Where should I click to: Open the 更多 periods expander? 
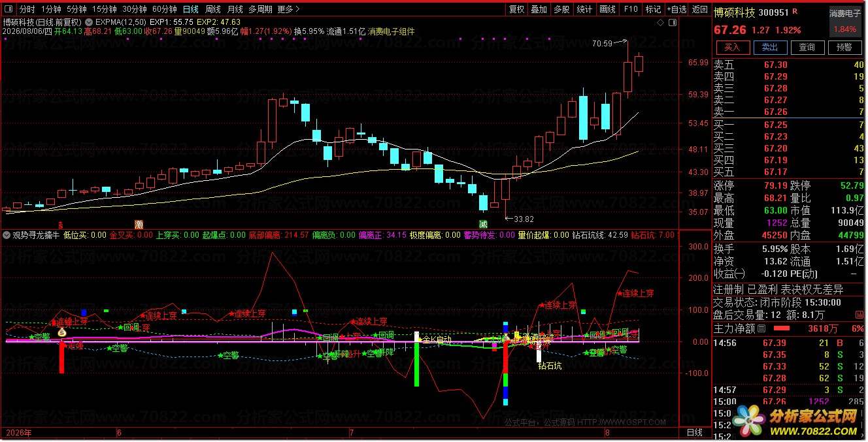coord(288,9)
